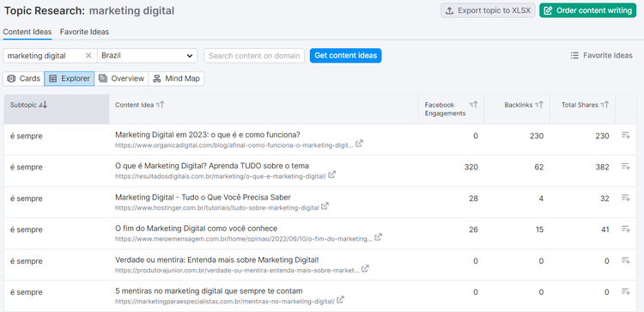Viewport: 644px width, 312px height.
Task: Open the Content Ideas tab
Action: click(x=27, y=32)
